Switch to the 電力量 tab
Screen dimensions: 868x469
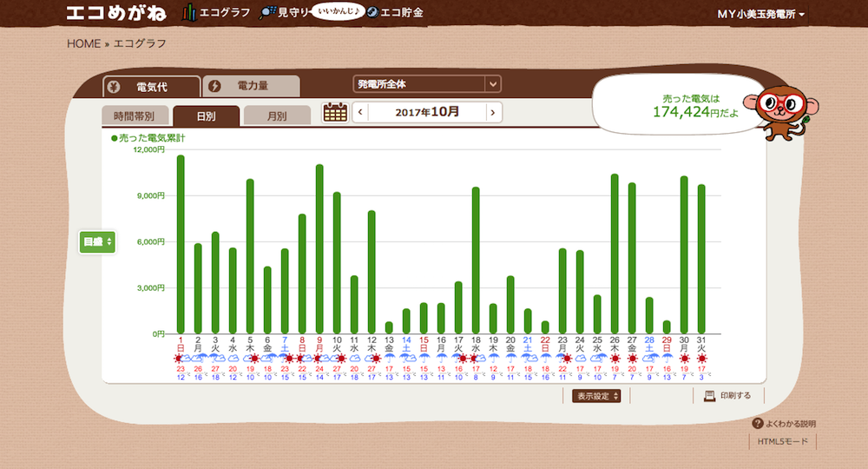(251, 86)
